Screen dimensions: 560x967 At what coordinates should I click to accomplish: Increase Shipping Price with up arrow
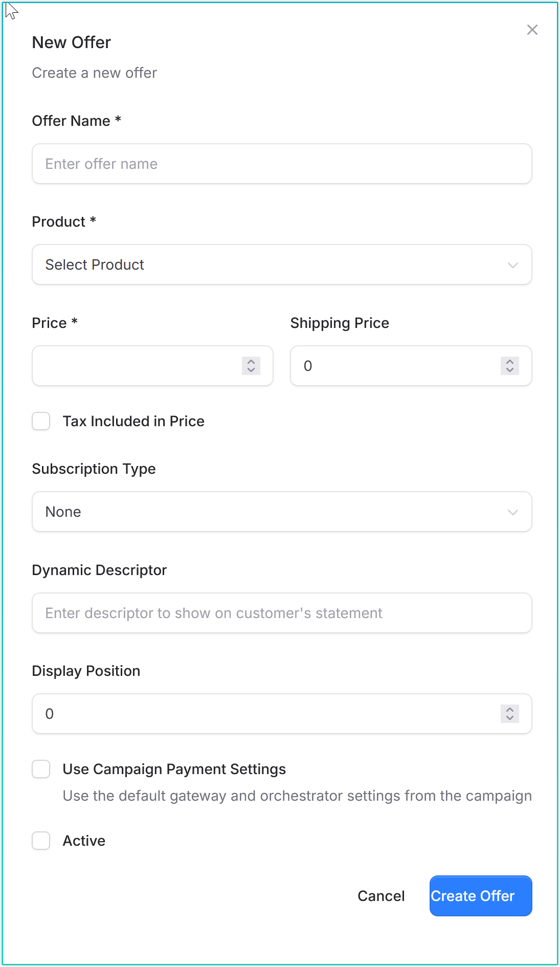[x=510, y=361]
